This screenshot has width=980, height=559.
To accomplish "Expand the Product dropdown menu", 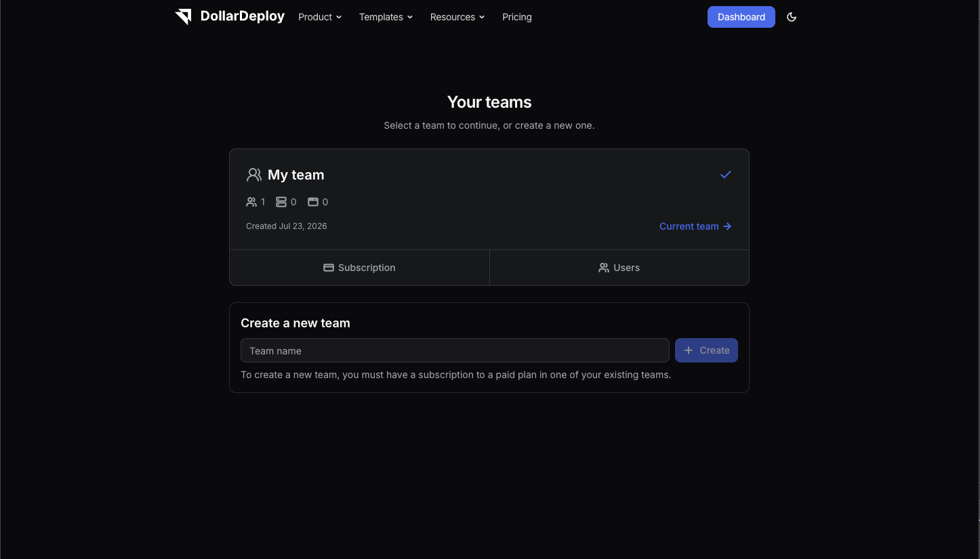I will point(320,17).
